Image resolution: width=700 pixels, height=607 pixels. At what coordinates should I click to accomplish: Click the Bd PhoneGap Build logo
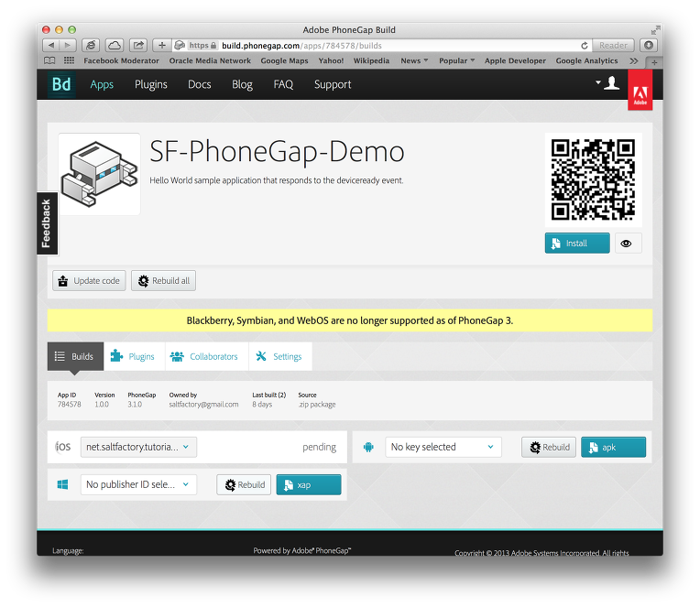[61, 84]
